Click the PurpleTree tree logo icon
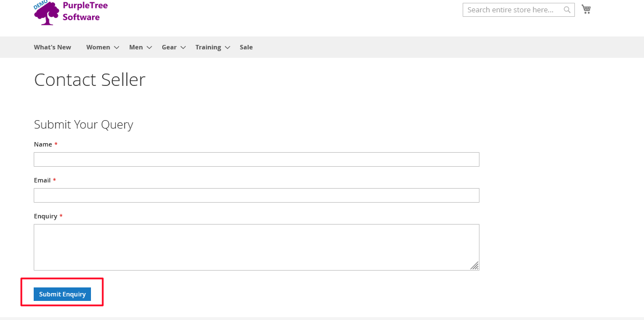This screenshot has width=644, height=320. [47, 13]
